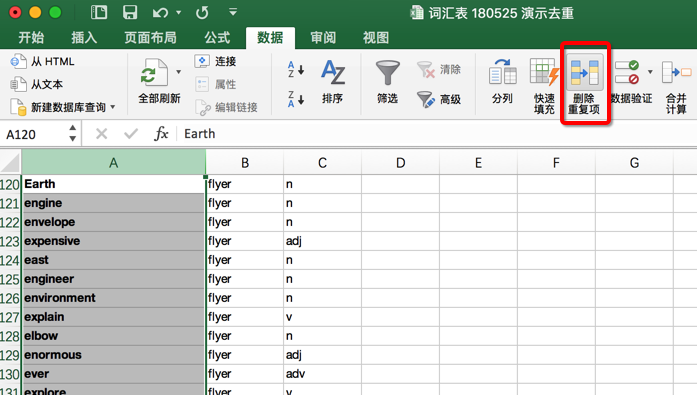The height and width of the screenshot is (395, 697).
Task: Click 属性 properties button
Action: pos(215,84)
